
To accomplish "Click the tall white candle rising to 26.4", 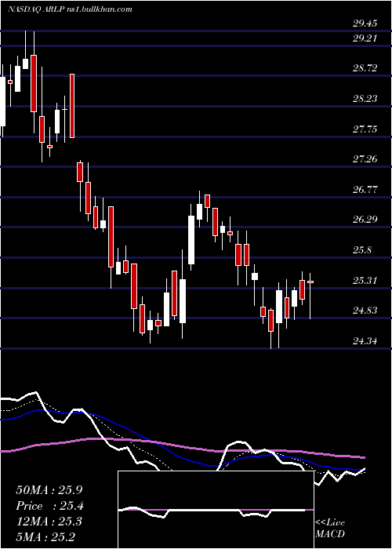I will pos(191,239).
